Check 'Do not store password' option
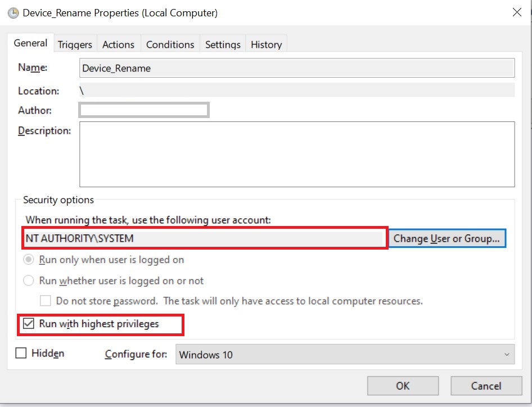This screenshot has width=532, height=407. (46, 301)
